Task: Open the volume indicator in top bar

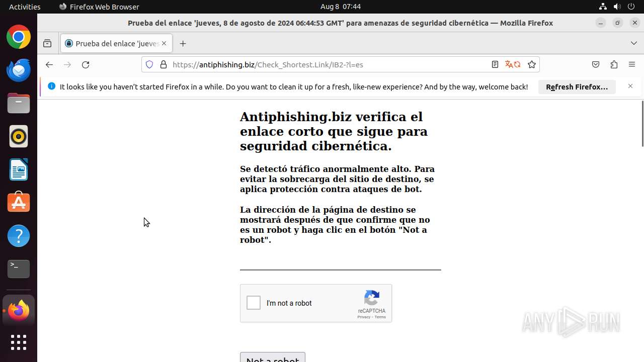Action: pos(617,7)
